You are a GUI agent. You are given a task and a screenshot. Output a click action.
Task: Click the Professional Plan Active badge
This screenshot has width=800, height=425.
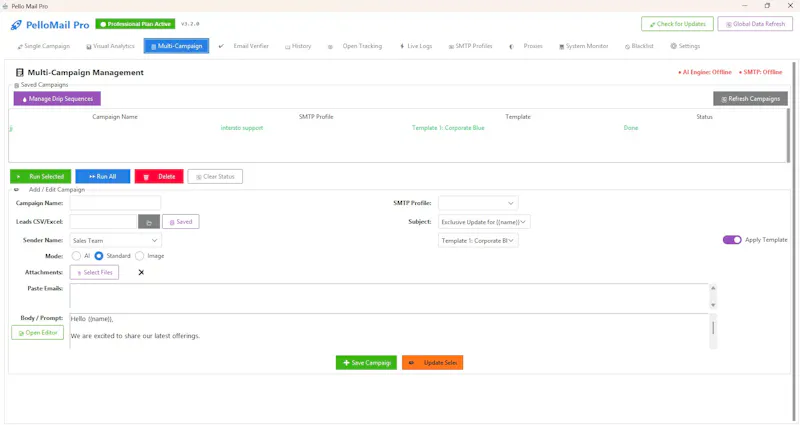point(135,24)
